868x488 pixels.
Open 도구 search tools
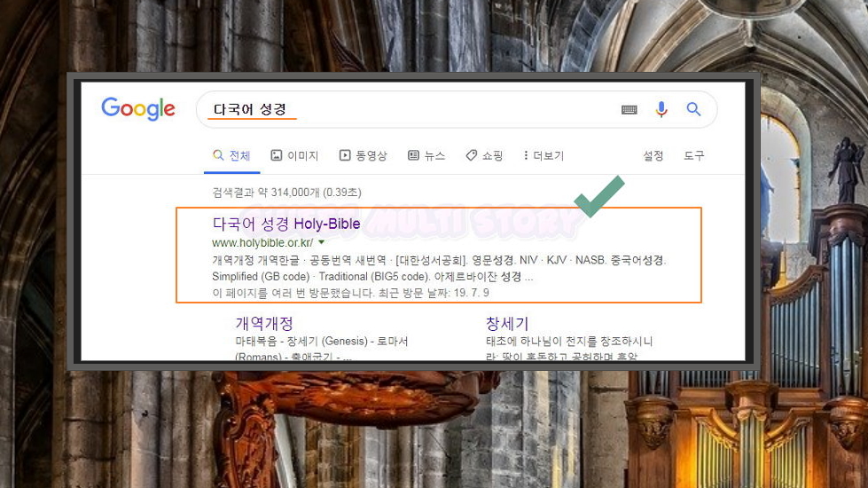pyautogui.click(x=693, y=155)
